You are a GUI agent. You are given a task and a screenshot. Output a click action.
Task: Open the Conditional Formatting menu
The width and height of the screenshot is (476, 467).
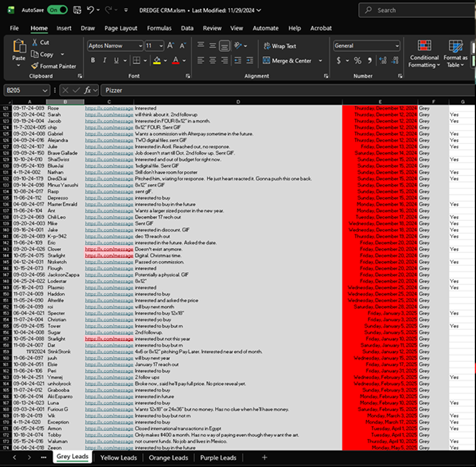(x=424, y=54)
